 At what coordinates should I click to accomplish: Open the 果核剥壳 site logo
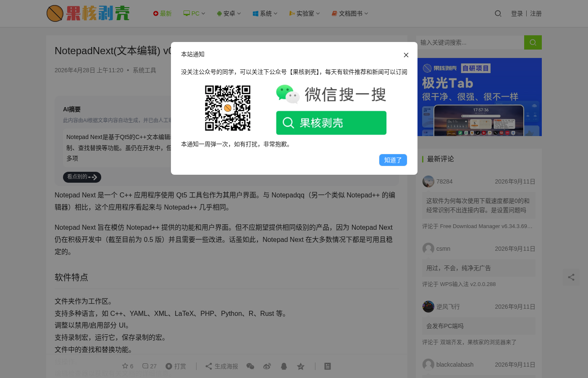click(88, 13)
